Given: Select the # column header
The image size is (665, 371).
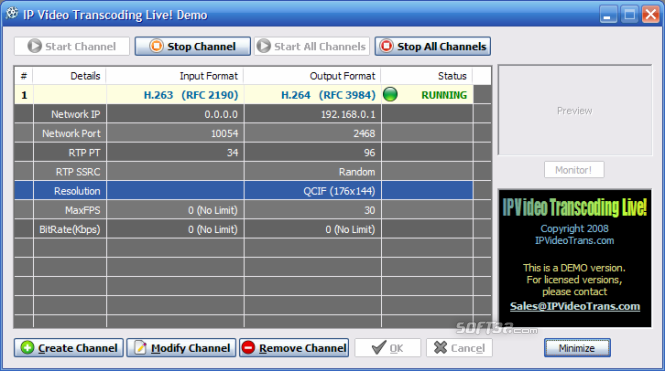Looking at the screenshot, I should coord(24,76).
